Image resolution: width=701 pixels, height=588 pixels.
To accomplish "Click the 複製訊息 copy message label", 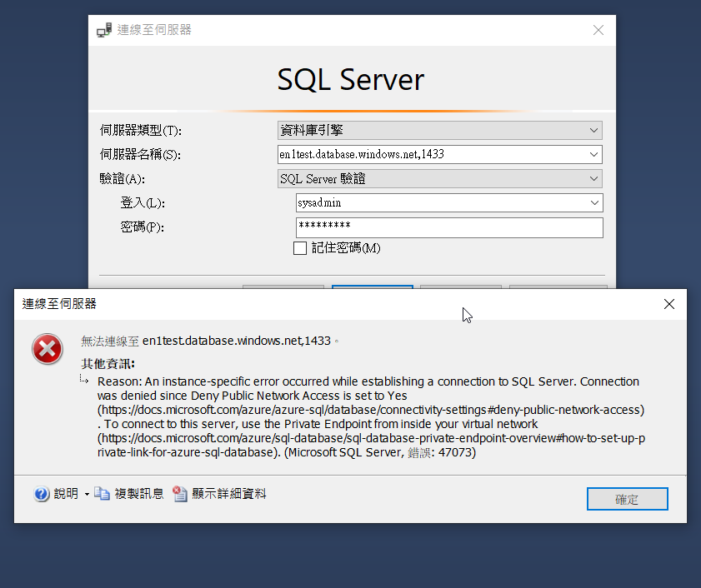I will click(139, 494).
